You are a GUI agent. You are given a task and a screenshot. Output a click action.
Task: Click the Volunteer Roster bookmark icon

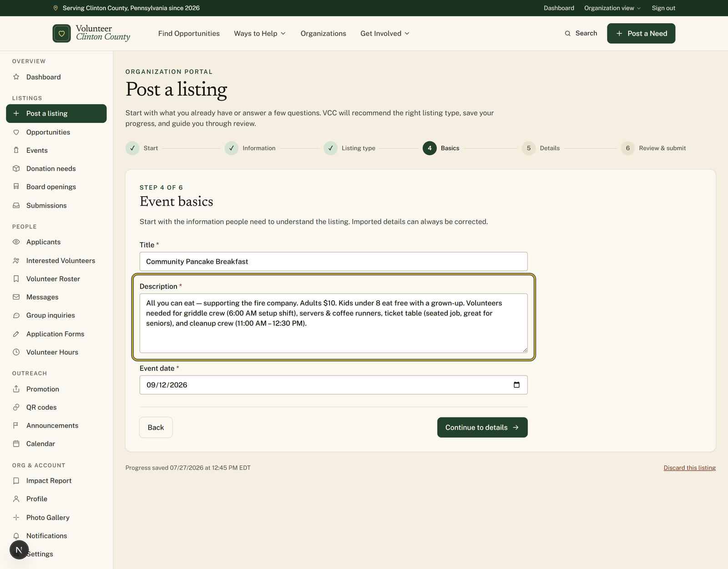pos(16,279)
